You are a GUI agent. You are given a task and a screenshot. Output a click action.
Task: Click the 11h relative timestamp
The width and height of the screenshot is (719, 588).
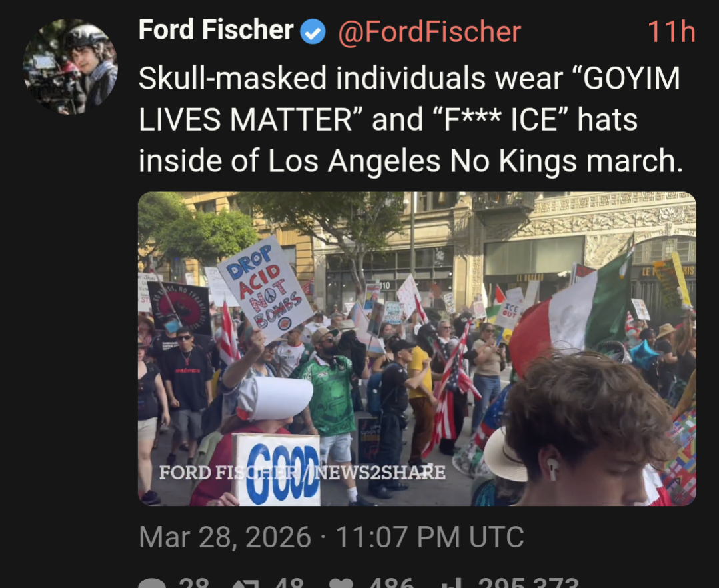click(672, 32)
